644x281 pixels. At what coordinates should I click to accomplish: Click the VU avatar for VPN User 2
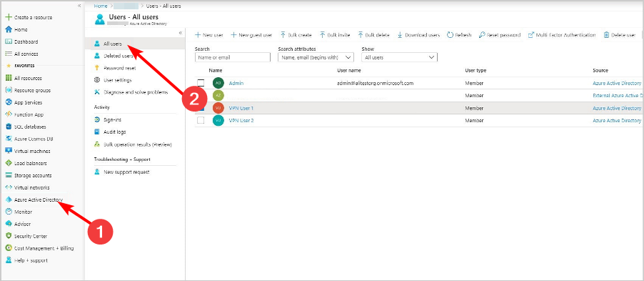pyautogui.click(x=218, y=121)
